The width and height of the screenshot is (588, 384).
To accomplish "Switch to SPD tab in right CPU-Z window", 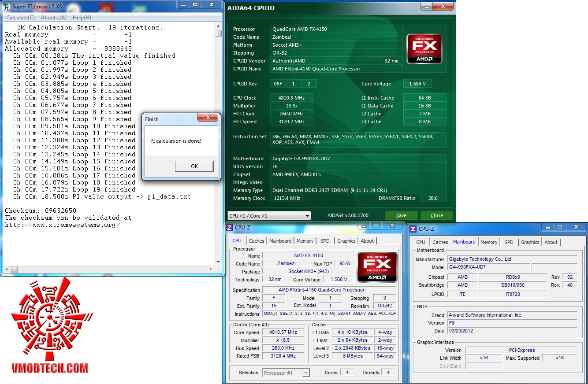I will click(x=509, y=242).
